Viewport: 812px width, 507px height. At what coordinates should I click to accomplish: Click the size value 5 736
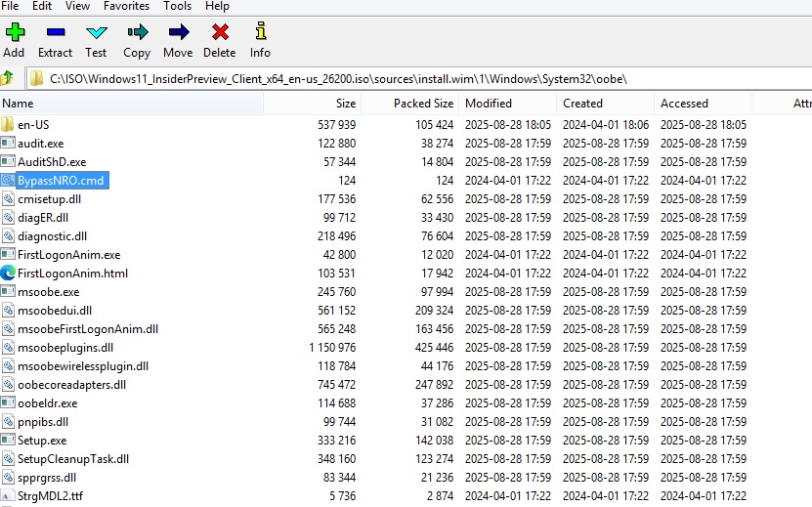(342, 496)
